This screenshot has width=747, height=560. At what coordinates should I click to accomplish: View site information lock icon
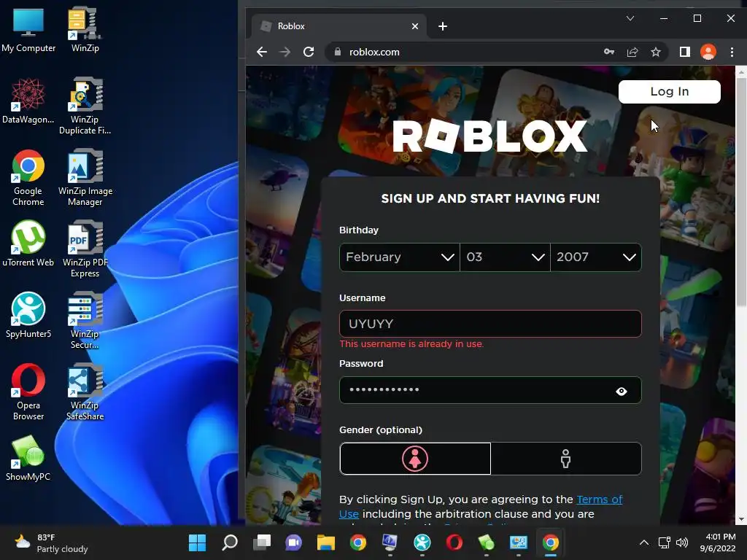coord(337,52)
